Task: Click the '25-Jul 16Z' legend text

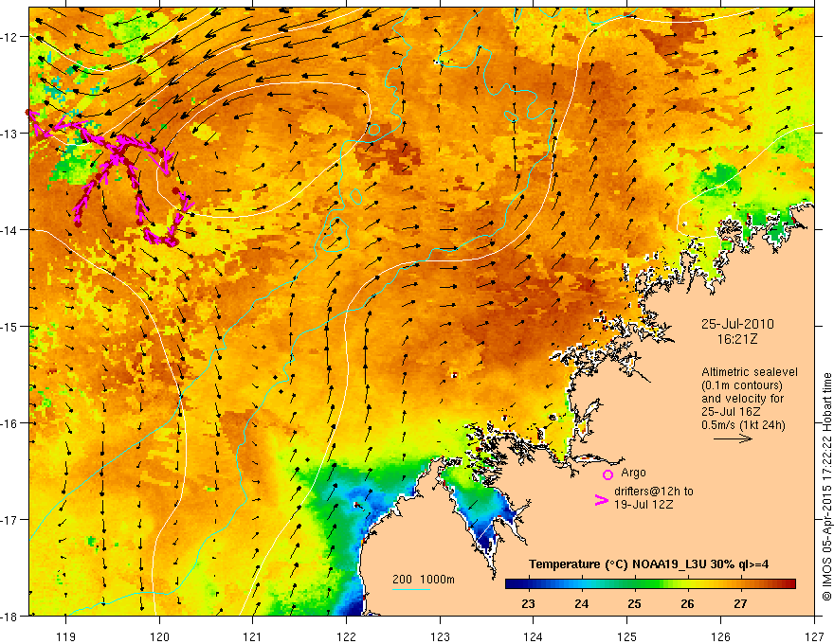Action: coord(731,412)
